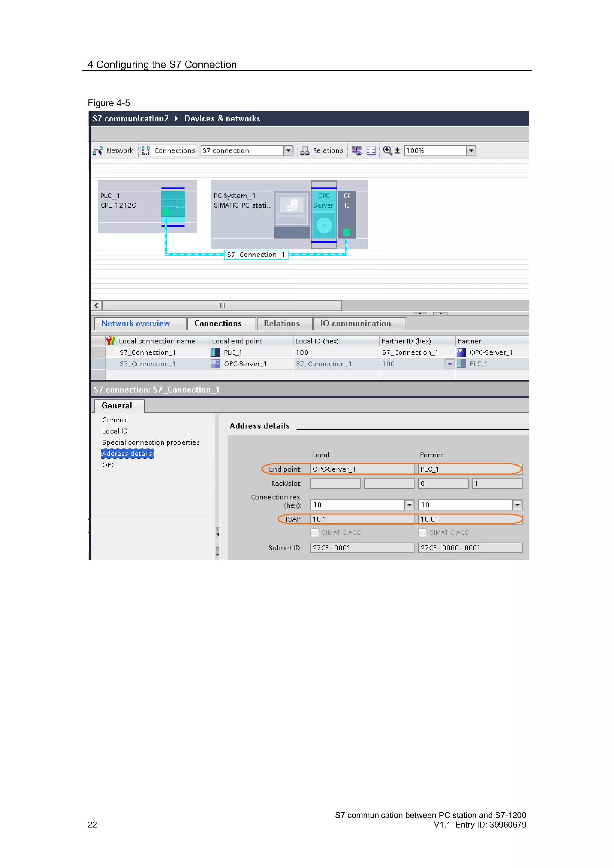614x868 pixels.
Task: Click the Connections mode button
Action: (x=168, y=150)
